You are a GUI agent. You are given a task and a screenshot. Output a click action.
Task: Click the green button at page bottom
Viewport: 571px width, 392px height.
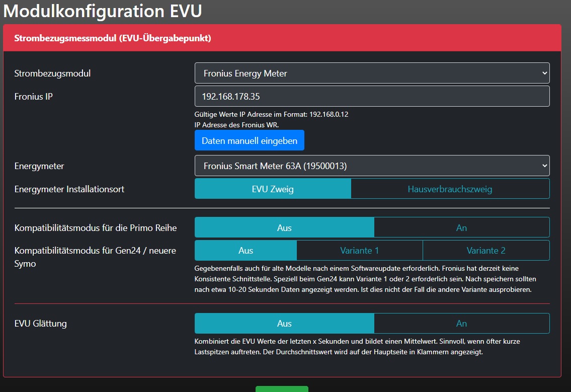tap(282, 389)
